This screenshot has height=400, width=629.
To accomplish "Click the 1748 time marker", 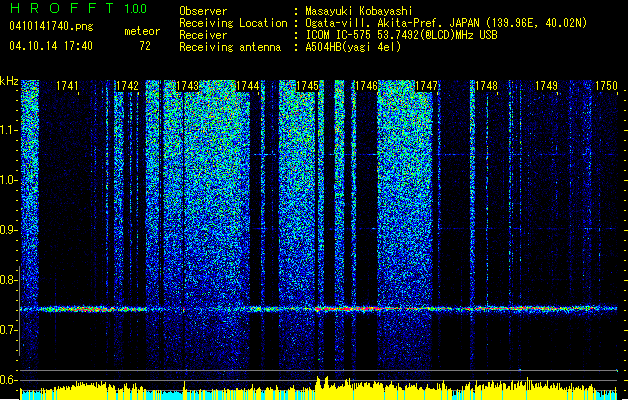I will coord(487,86).
